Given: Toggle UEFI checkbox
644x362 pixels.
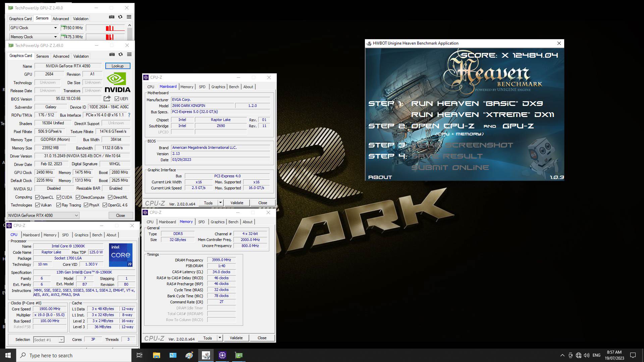Looking at the screenshot, I should [117, 99].
